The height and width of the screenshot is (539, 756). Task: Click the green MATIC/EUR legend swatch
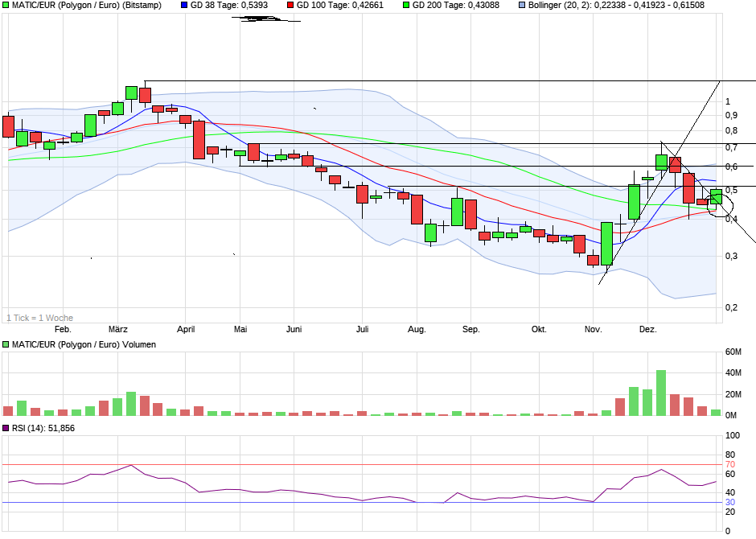click(x=6, y=6)
